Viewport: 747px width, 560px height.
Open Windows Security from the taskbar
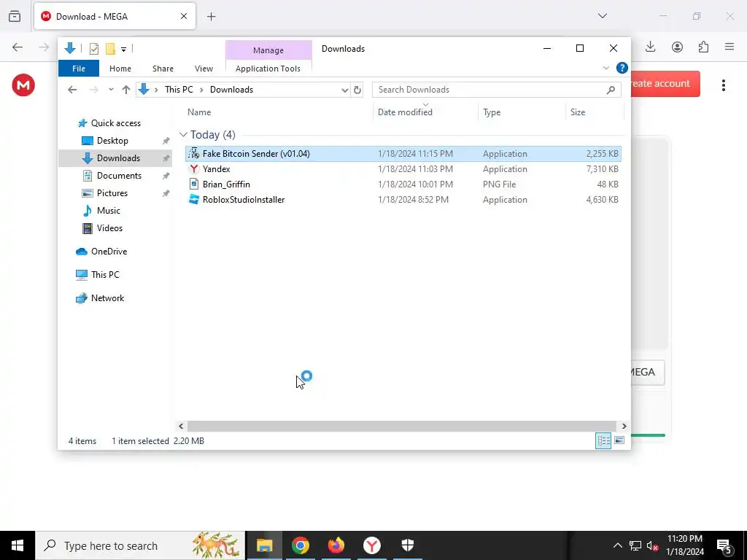click(407, 545)
